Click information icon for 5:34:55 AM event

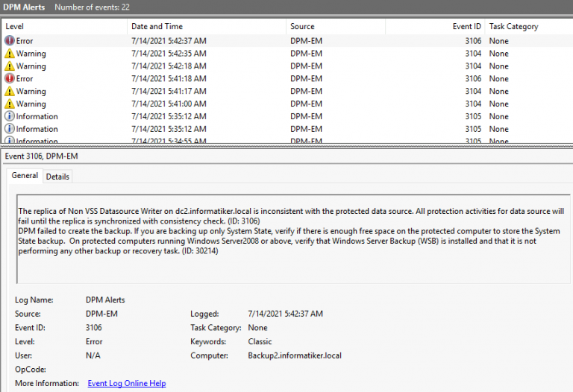coord(10,140)
